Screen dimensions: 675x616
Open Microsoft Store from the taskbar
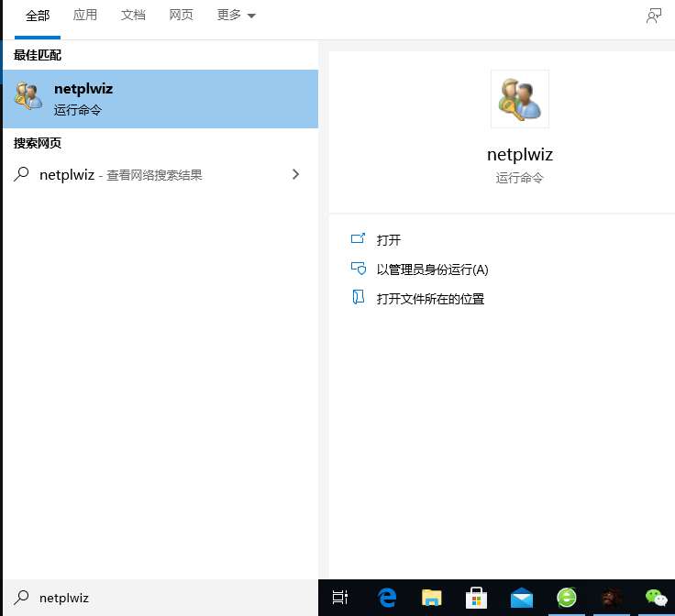pyautogui.click(x=476, y=598)
